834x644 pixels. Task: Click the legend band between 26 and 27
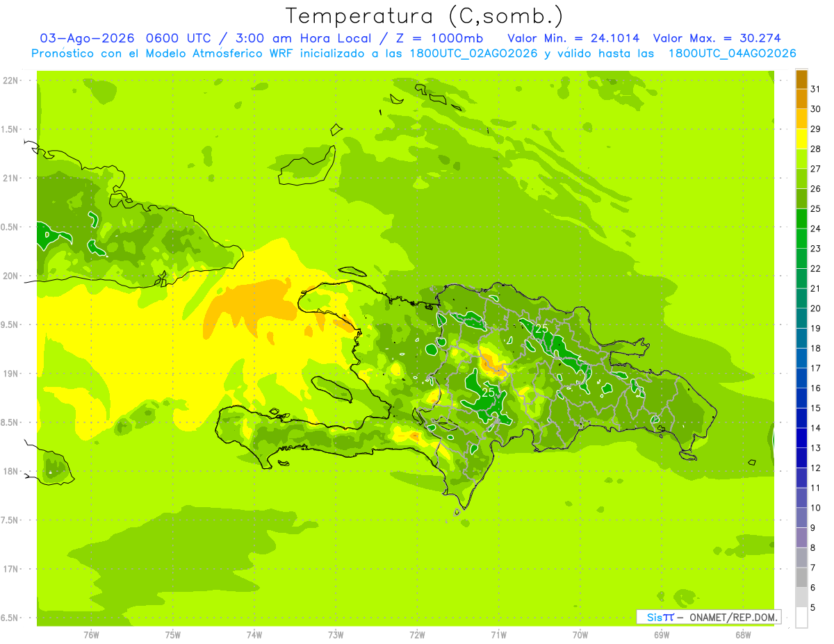tap(801, 179)
